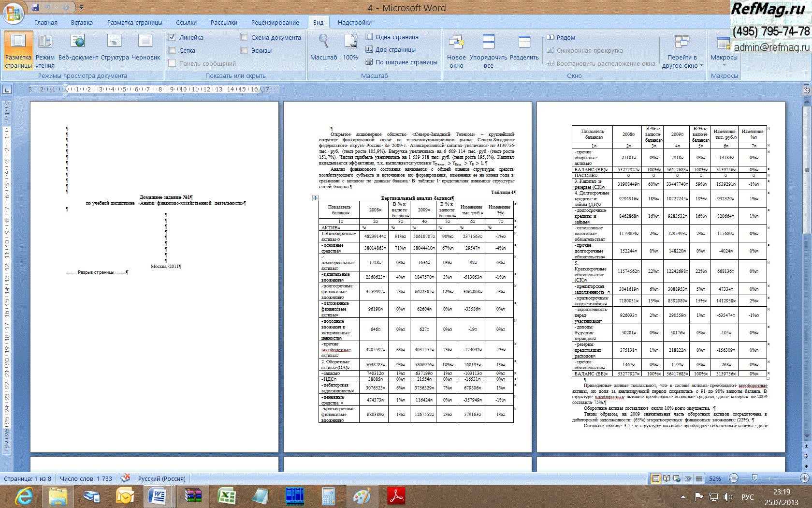Select По ширине страницы option
Screen dimensions: 812x508
tap(401, 62)
